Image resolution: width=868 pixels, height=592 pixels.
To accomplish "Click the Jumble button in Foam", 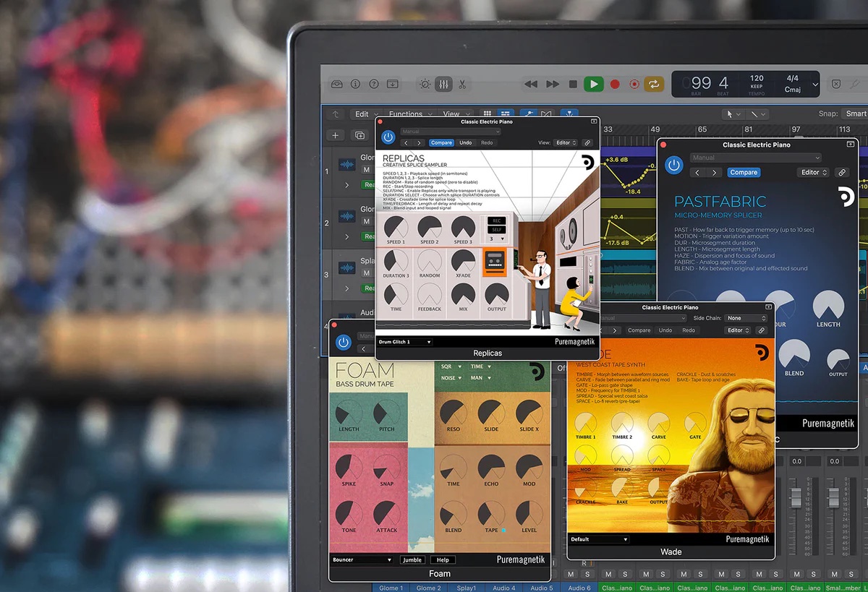I will (x=412, y=559).
